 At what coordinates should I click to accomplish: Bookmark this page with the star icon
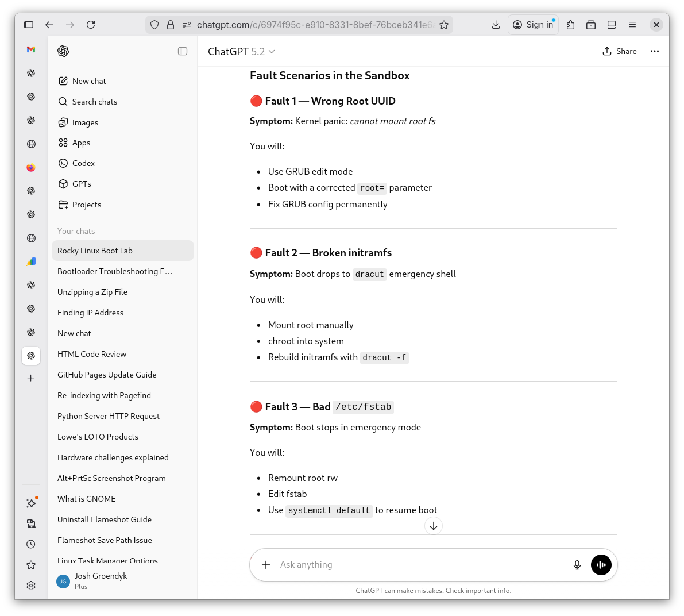[444, 25]
